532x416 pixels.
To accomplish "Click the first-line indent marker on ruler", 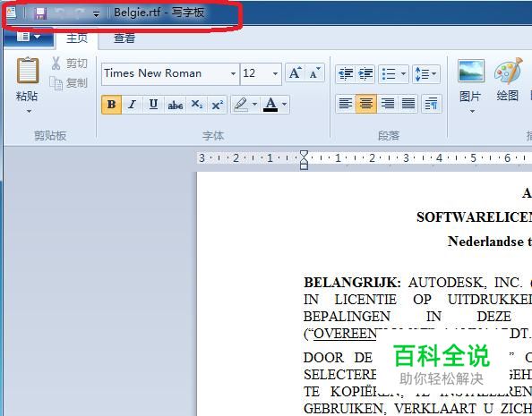I will click(304, 154).
